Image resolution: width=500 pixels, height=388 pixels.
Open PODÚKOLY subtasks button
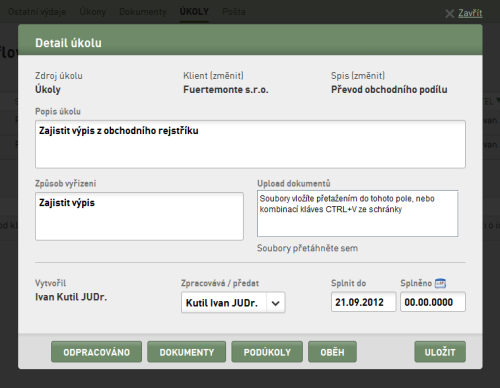pos(267,352)
